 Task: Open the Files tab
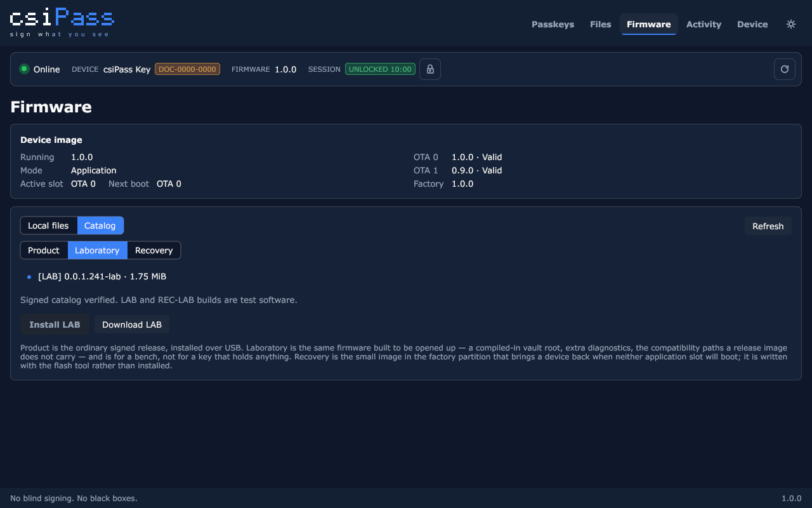pyautogui.click(x=600, y=24)
